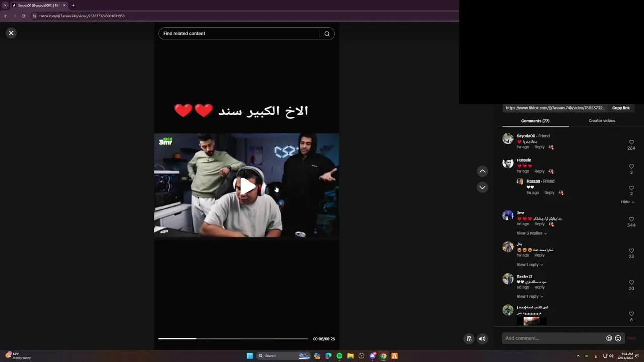
Task: Close the Sayoda00 TikTok browser tab
Action: click(x=64, y=5)
